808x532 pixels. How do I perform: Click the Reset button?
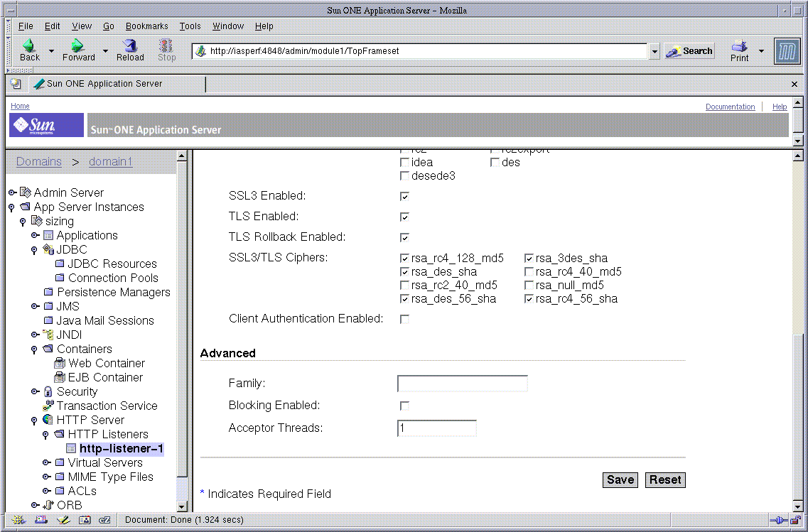point(665,480)
